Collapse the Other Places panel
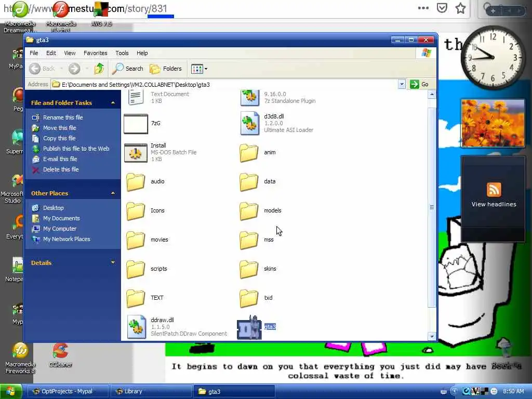The image size is (532, 399). click(x=113, y=193)
